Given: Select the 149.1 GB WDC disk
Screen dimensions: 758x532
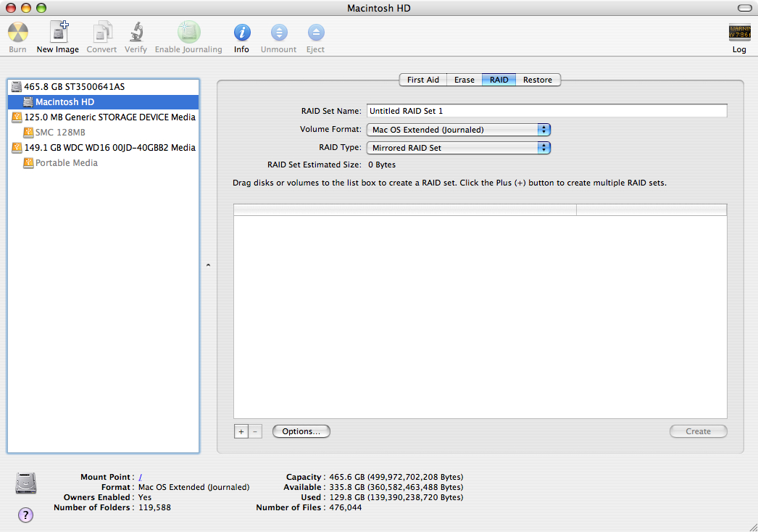Looking at the screenshot, I should click(109, 147).
